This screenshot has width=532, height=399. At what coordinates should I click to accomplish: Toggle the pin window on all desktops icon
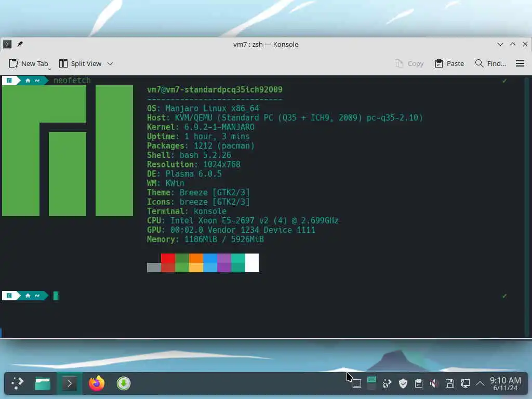pos(20,44)
